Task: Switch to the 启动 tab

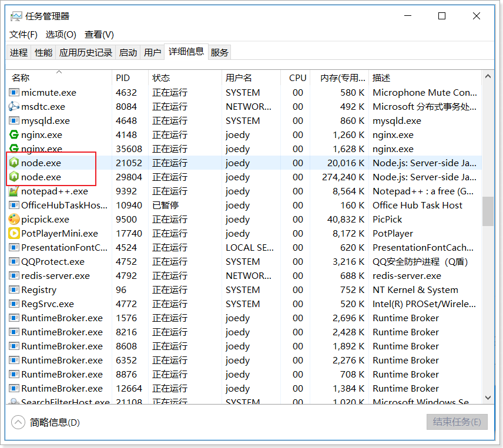Action: 128,52
